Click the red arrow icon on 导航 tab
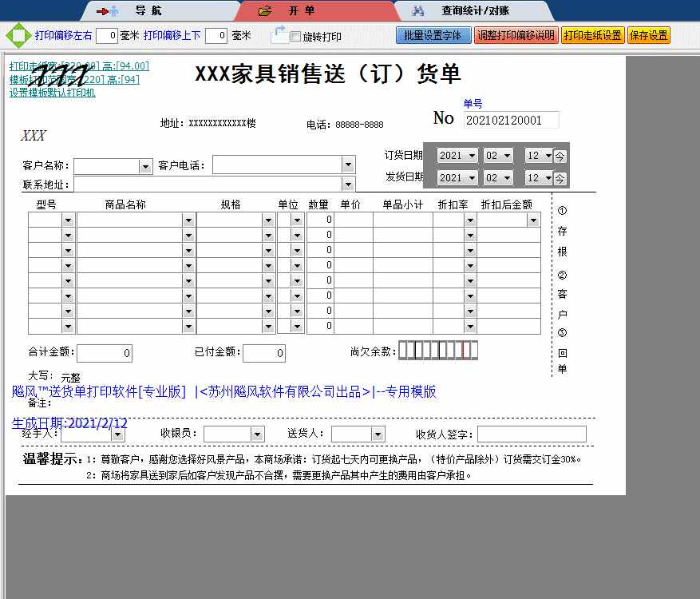Screen dimensions: 700x599 click(x=101, y=11)
